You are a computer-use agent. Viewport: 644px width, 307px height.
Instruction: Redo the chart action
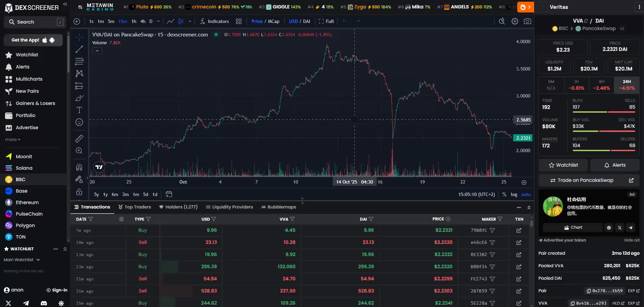[358, 21]
